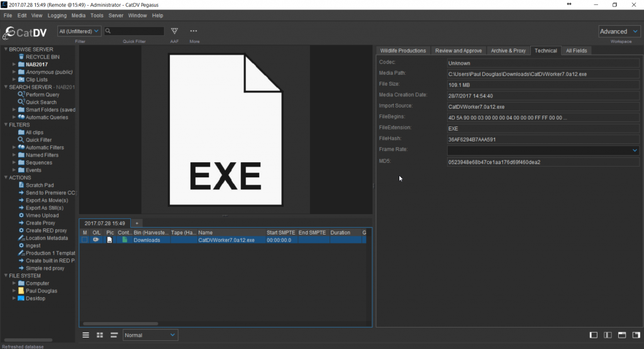Sort by Name column header

[231, 233]
